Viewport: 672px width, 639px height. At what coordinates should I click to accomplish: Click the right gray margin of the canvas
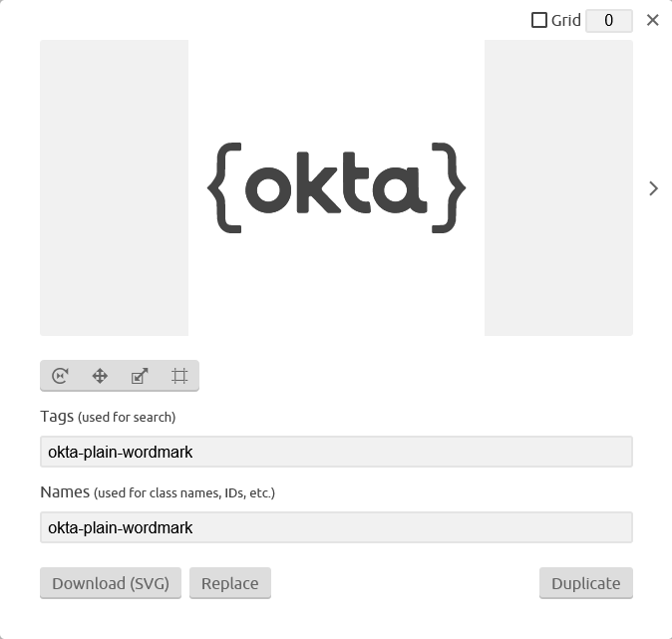point(558,187)
